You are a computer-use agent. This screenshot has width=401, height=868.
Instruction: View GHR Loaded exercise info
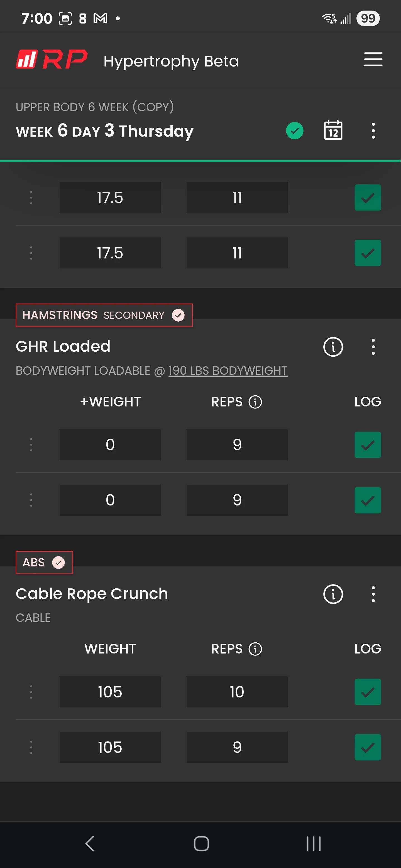click(333, 347)
